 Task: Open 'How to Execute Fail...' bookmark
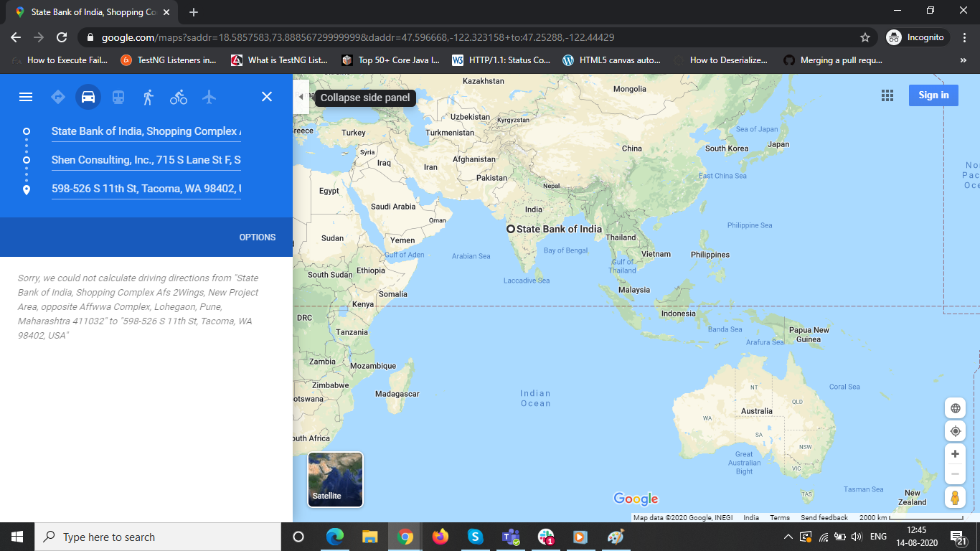[x=60, y=60]
